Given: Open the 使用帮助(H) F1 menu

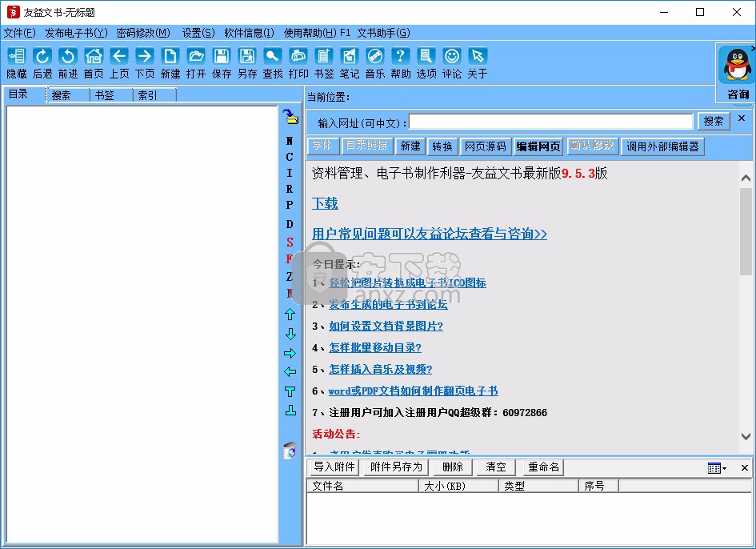Looking at the screenshot, I should point(317,33).
